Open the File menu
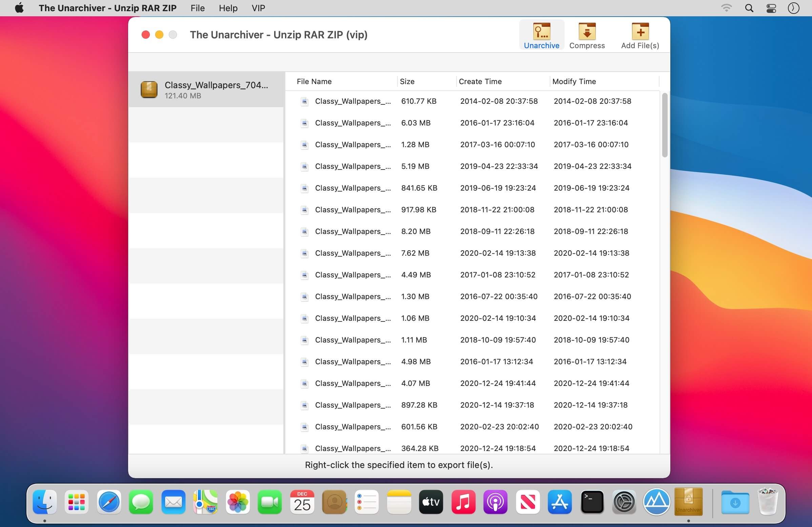 198,8
